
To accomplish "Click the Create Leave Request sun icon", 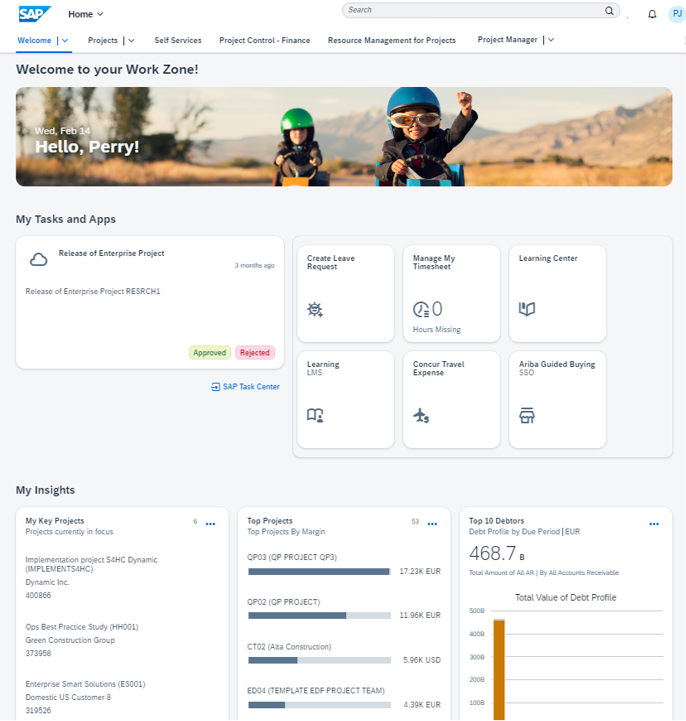I will pos(315,309).
